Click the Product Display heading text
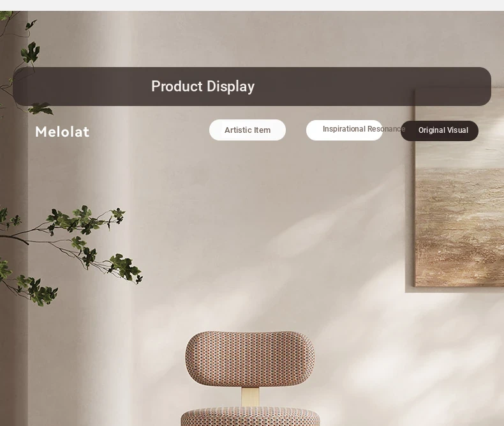The image size is (504, 426). click(203, 86)
